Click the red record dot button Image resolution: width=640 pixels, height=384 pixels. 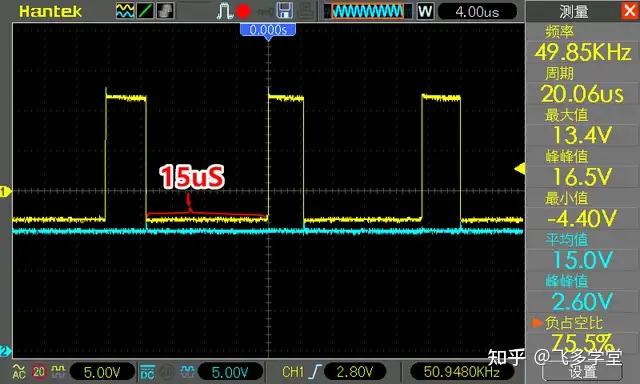243,11
